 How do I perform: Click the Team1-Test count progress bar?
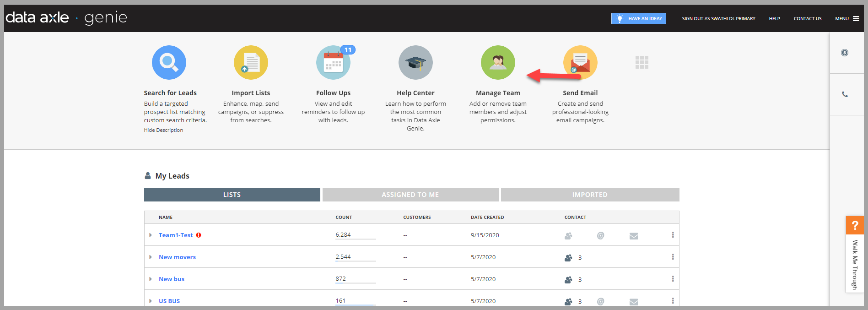(x=356, y=239)
